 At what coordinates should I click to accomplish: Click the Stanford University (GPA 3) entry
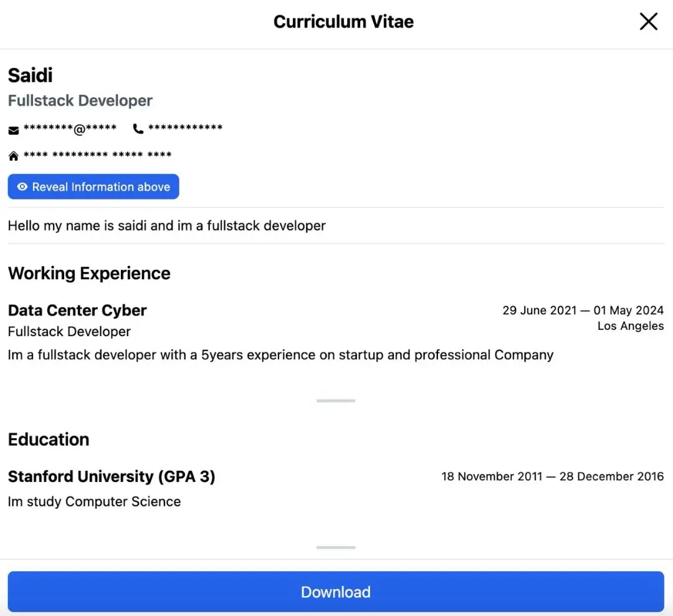pos(112,476)
